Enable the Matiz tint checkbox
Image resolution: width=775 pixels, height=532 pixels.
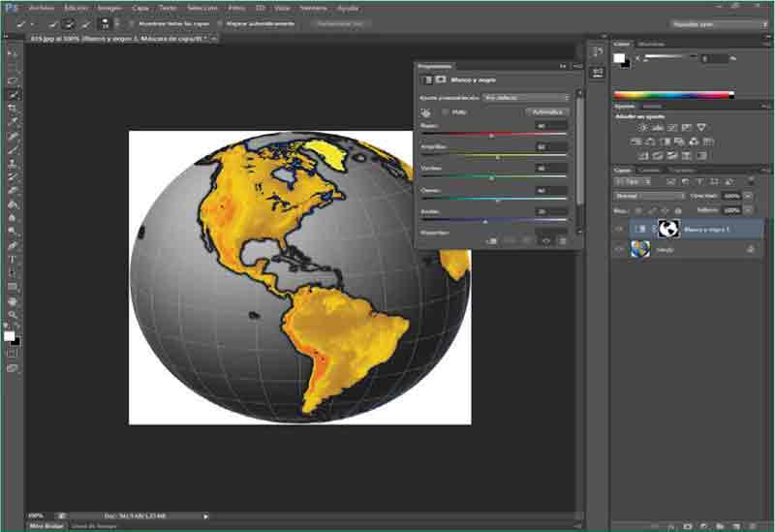click(446, 112)
